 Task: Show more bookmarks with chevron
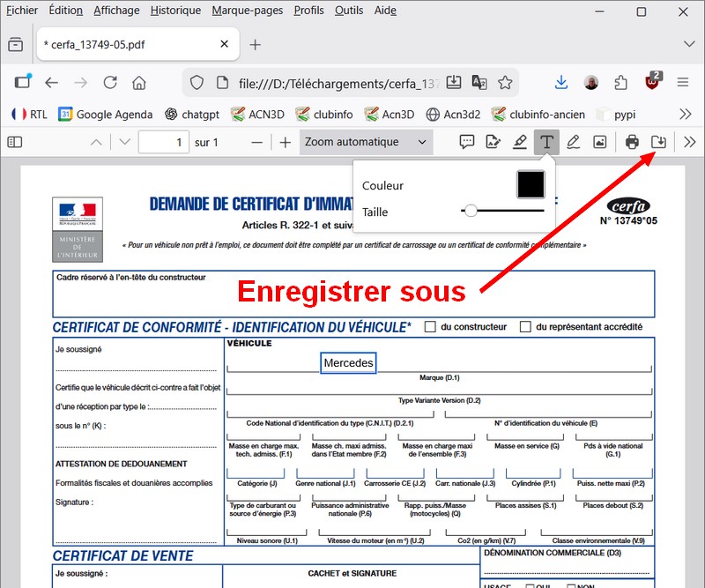(685, 114)
